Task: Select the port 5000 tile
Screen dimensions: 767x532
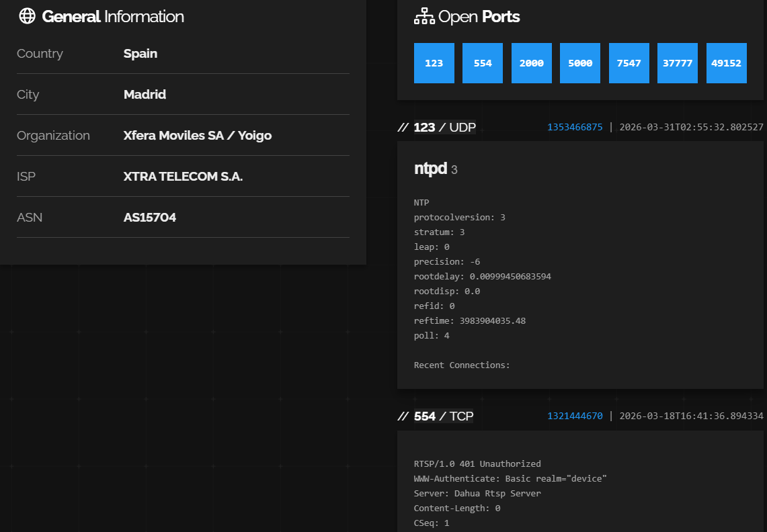Action: 580,63
